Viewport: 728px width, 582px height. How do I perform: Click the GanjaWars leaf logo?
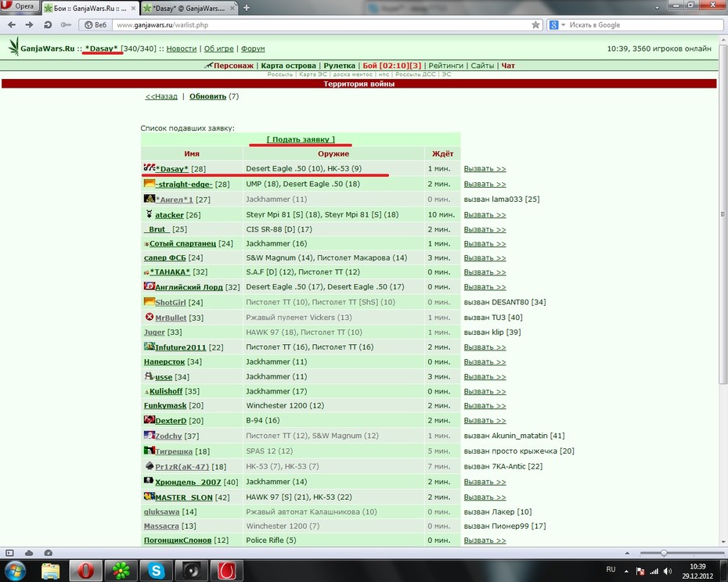click(x=14, y=47)
